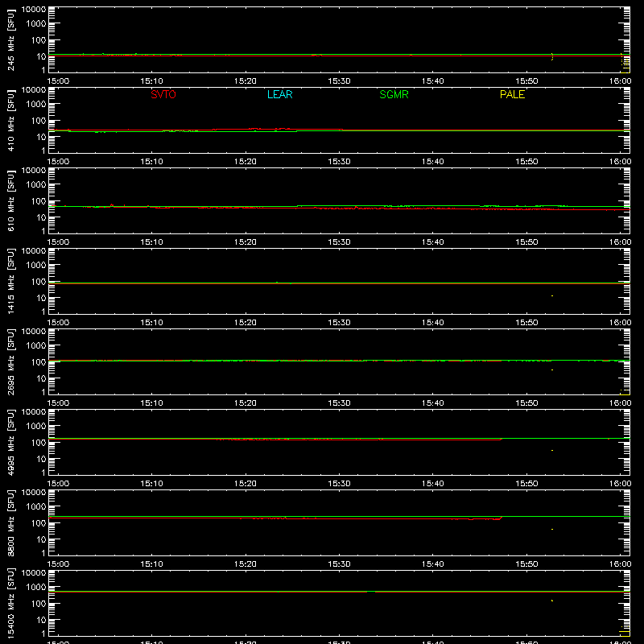Select the '15400 MHz [SFU]' axis title
This screenshot has height=644, width=644.
click(10, 603)
